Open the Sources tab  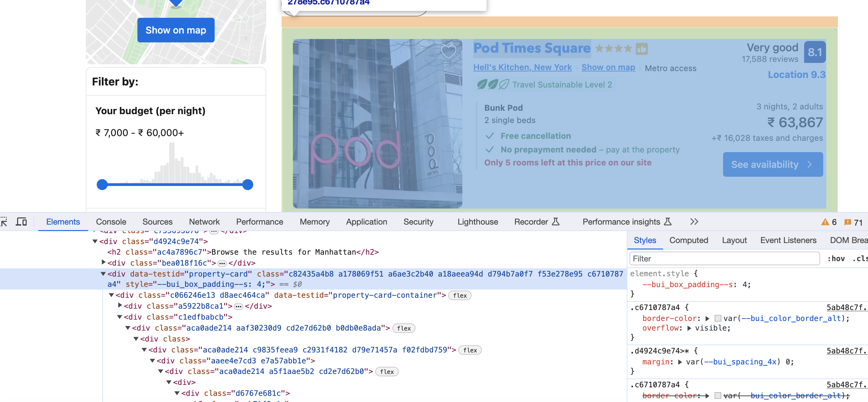[158, 222]
